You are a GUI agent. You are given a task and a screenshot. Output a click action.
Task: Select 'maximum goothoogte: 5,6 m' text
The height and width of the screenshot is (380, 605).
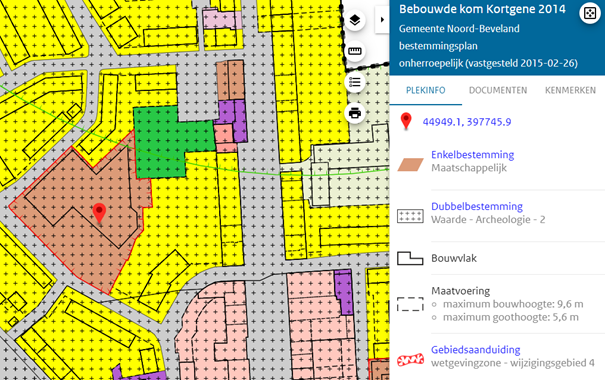510,317
